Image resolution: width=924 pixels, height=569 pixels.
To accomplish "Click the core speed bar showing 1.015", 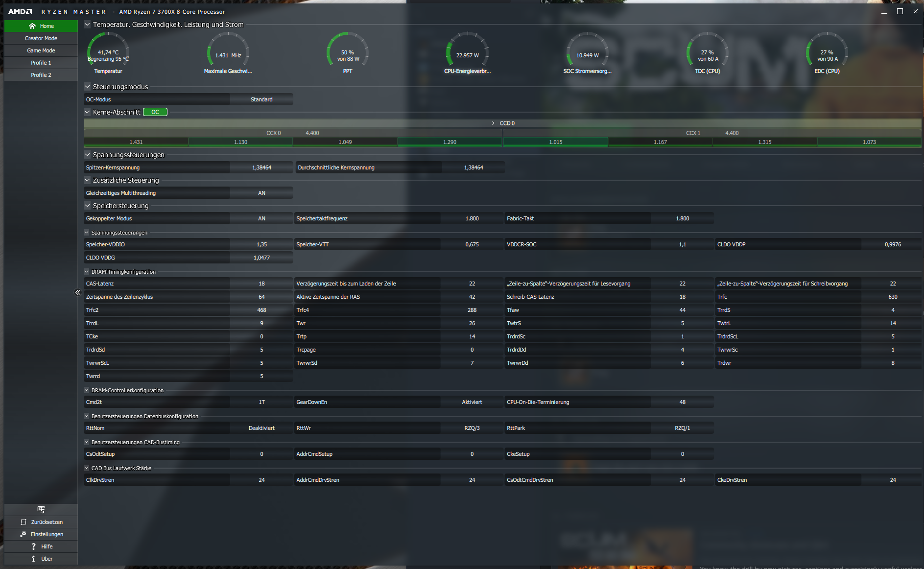I will tap(556, 142).
